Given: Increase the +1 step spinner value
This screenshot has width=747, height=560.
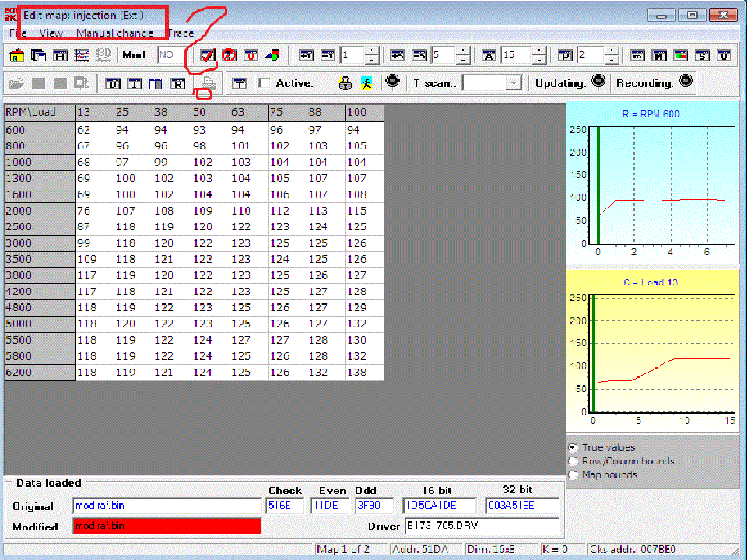Looking at the screenshot, I should [372, 51].
